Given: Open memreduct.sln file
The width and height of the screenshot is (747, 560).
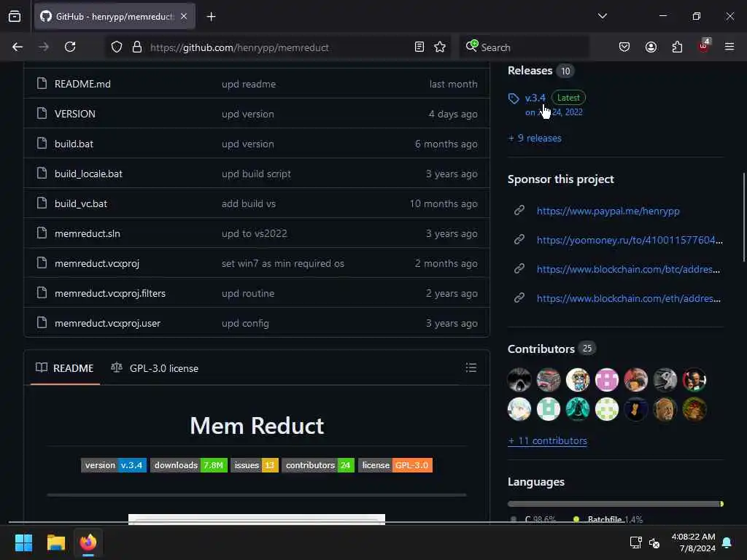Looking at the screenshot, I should click(88, 233).
